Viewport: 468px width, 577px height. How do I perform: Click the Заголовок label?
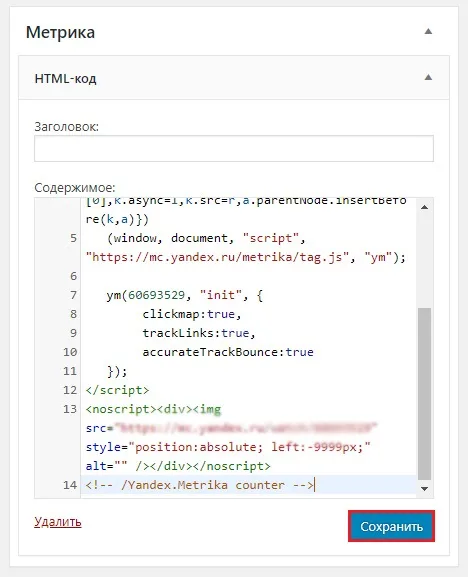67,127
